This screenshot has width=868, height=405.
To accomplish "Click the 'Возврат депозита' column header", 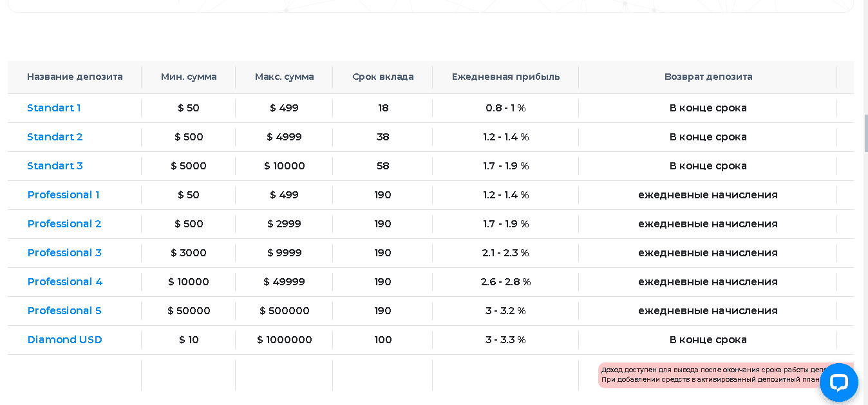I will point(708,77).
